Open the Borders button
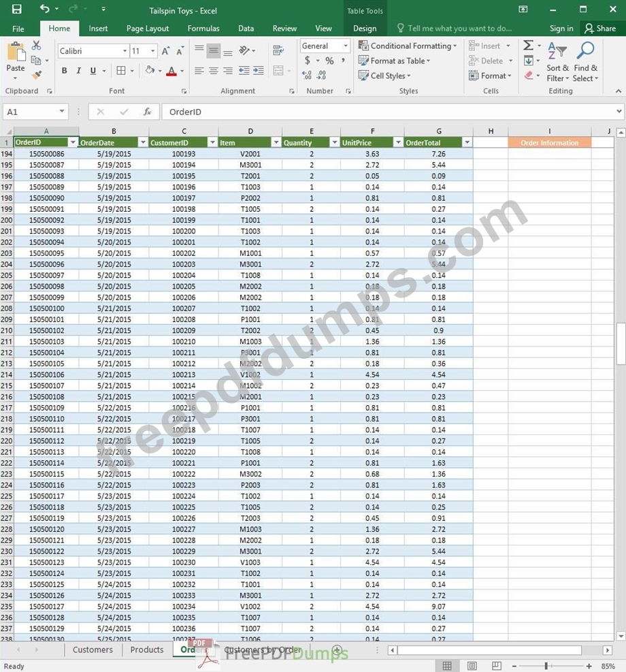The height and width of the screenshot is (672, 626). 121,71
